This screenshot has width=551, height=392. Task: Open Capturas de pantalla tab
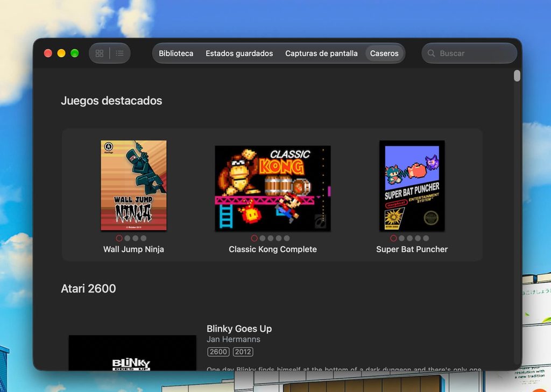(x=322, y=53)
